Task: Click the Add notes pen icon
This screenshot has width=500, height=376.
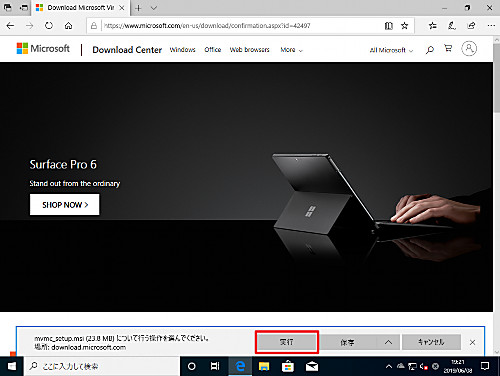Action: (x=452, y=26)
